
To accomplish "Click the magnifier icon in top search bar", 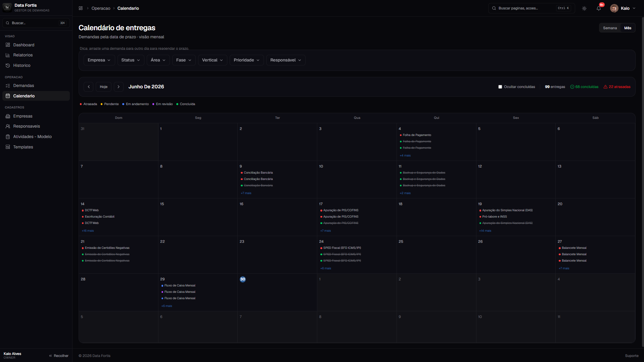I will (494, 8).
